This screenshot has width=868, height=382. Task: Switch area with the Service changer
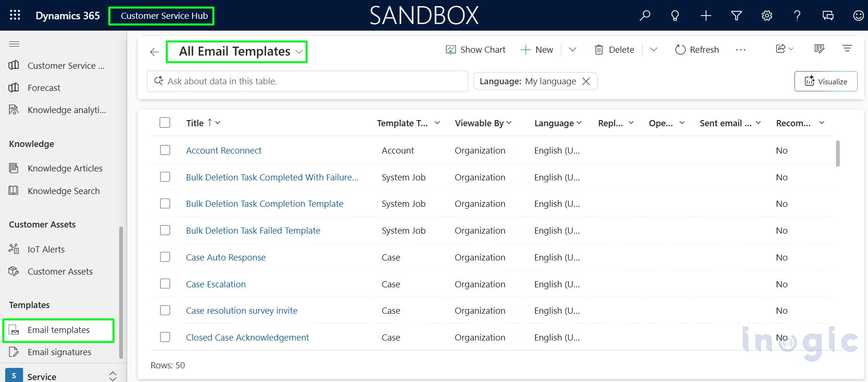click(63, 376)
